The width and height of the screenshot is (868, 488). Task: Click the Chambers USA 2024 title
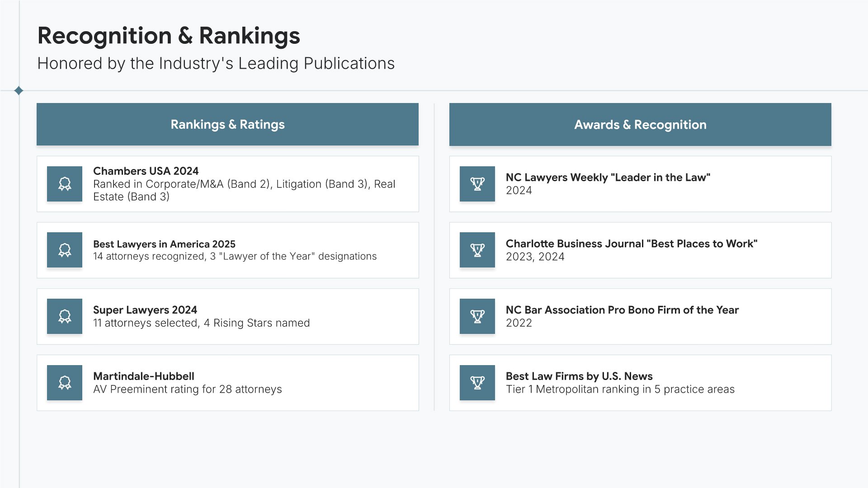146,171
